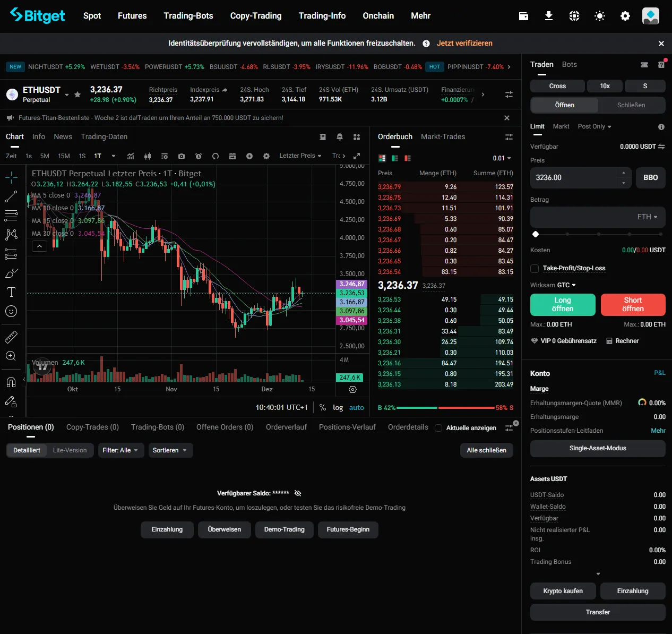Check the Aktuelle anzeigen box
The height and width of the screenshot is (634, 672).
tap(438, 428)
